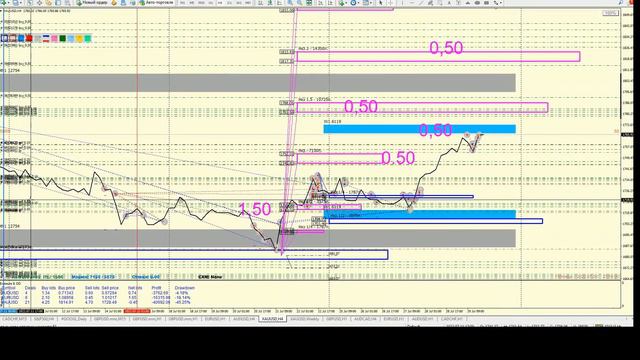This screenshot has width=640, height=360.
Task: Zoom in the chart using magnifier plus
Action: 290,2
